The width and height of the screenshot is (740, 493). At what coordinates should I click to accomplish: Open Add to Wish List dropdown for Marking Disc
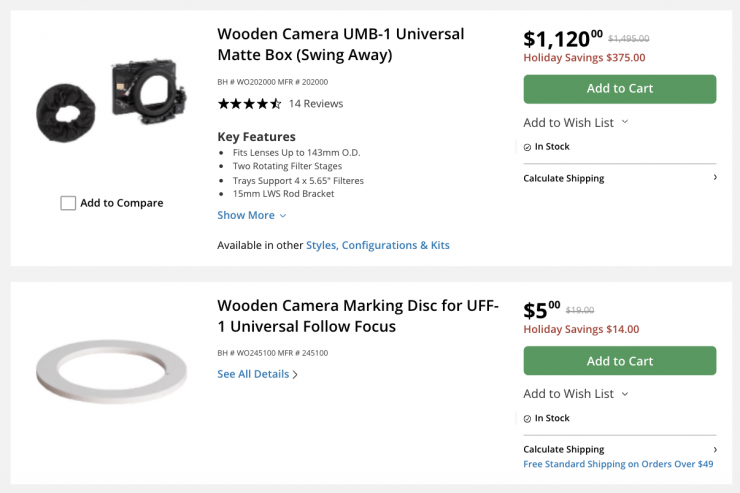click(x=575, y=394)
